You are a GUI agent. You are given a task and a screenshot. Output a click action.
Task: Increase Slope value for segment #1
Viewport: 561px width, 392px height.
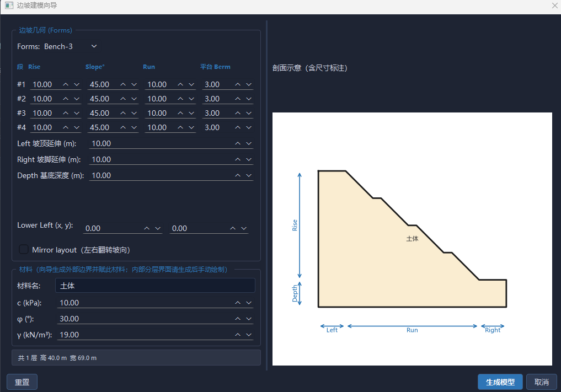pos(123,84)
